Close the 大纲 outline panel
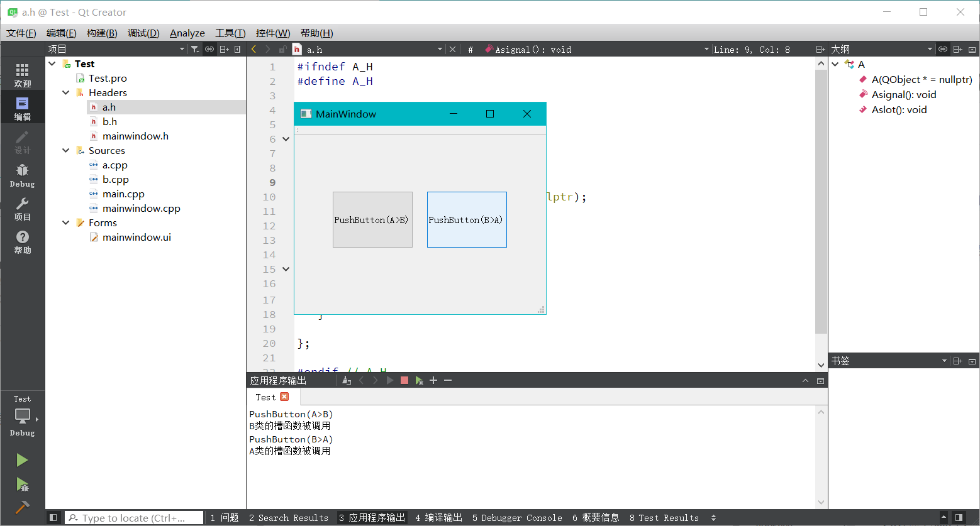 tap(972, 49)
